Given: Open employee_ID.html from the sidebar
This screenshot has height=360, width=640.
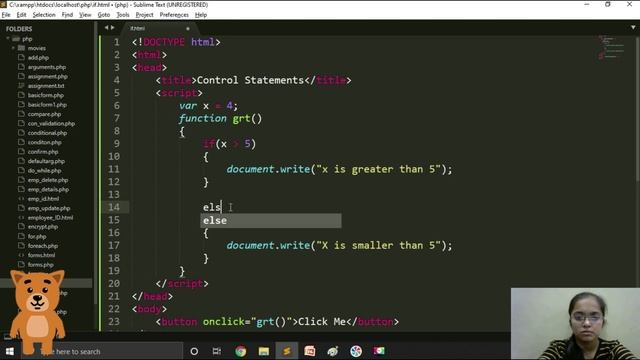Looking at the screenshot, I should coord(50,217).
